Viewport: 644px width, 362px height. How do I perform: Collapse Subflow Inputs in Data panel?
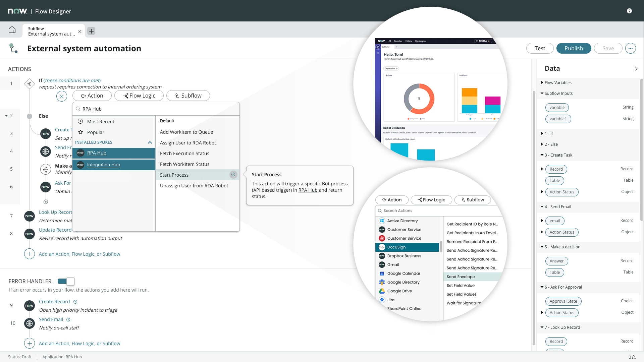click(542, 93)
